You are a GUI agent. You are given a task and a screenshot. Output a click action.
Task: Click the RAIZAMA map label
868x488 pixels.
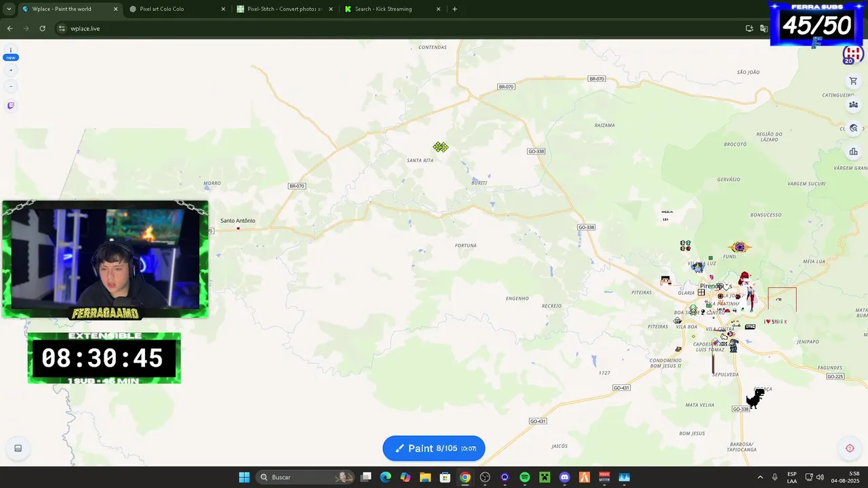604,125
